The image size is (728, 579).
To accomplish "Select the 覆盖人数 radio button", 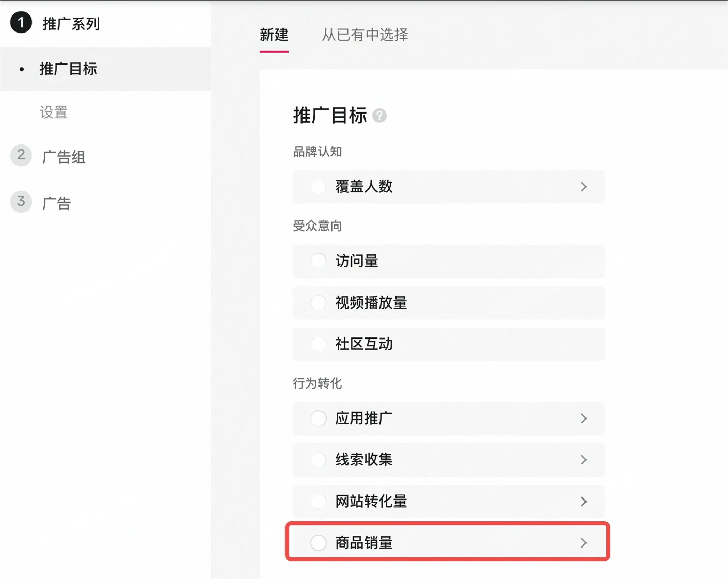I will (x=319, y=187).
